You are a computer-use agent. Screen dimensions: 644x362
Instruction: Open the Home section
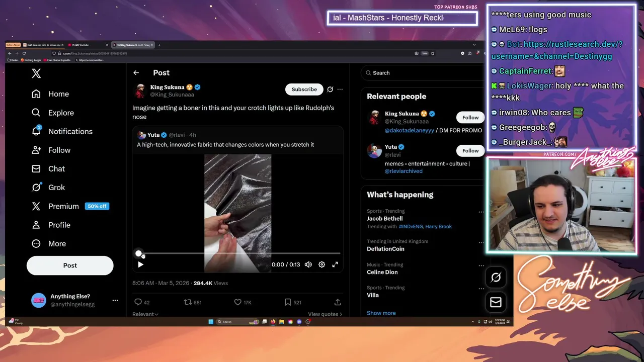pos(50,94)
